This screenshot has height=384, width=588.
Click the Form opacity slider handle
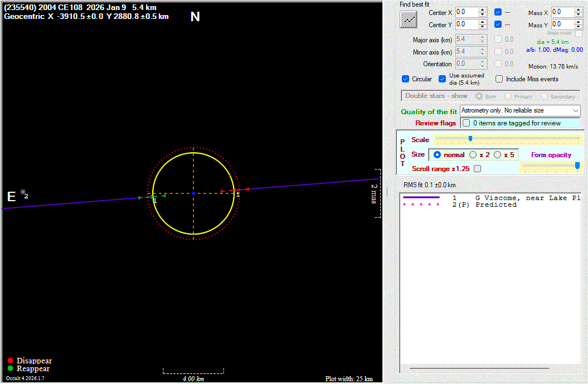click(x=577, y=166)
